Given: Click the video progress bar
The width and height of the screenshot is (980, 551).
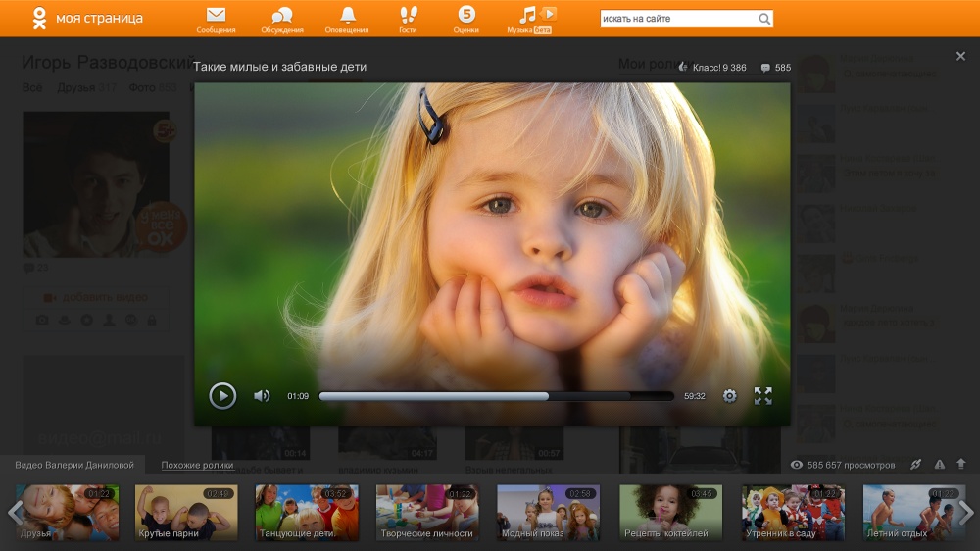Looking at the screenshot, I should click(x=496, y=396).
